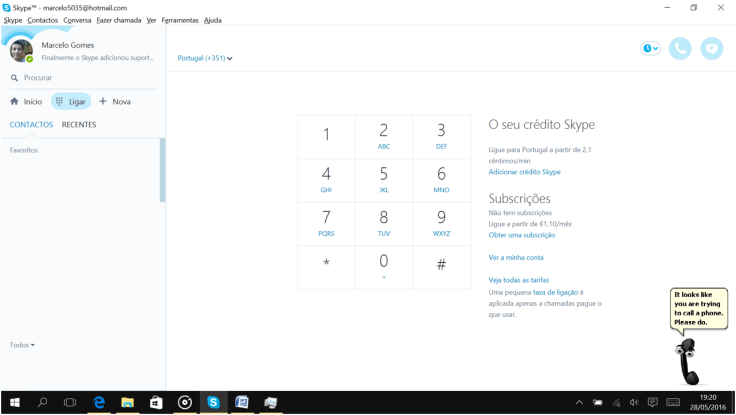Open Marcelo Gomes profile picture
Viewport: 736px width, 415px height.
tap(21, 50)
